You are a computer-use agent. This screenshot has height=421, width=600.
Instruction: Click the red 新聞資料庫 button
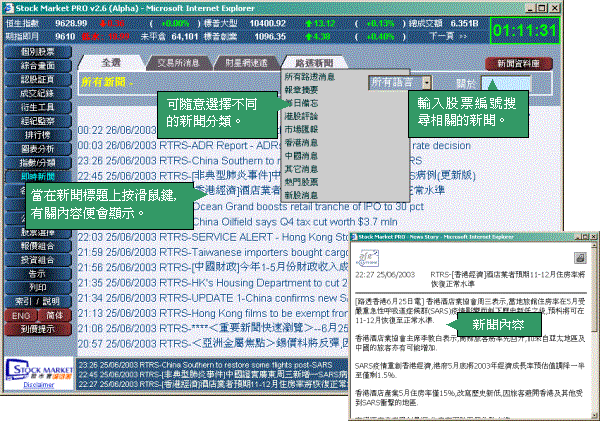[518, 64]
